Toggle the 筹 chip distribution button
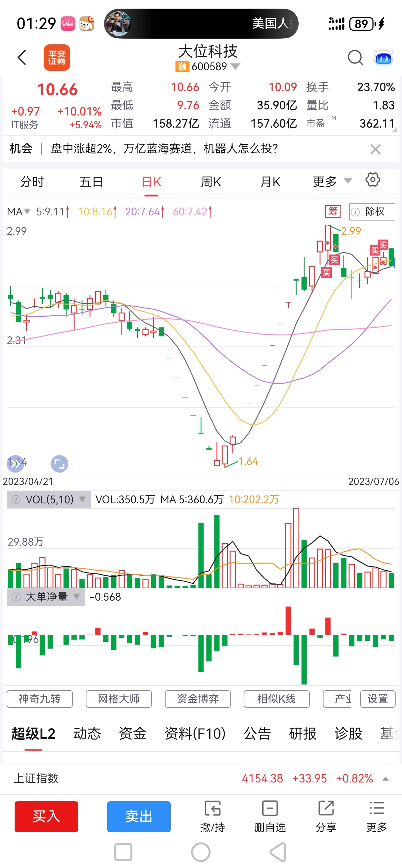This screenshot has width=402, height=868. click(333, 212)
